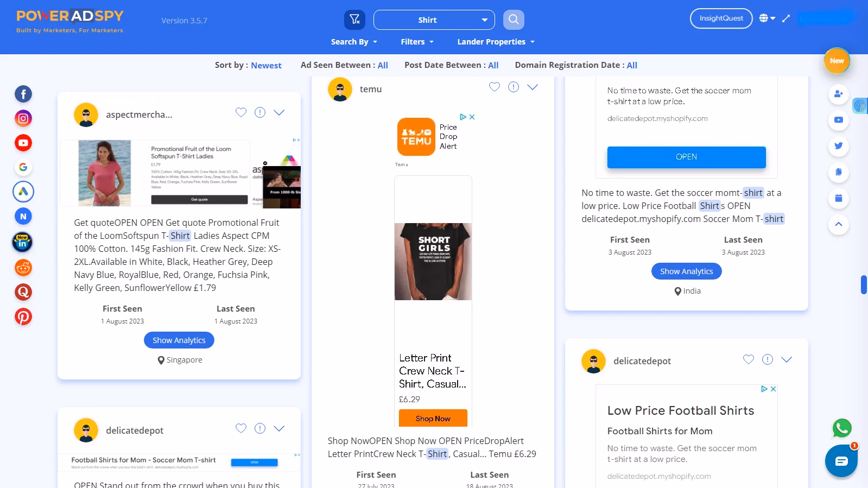This screenshot has width=868, height=488.
Task: Expand the aspectmercha ad card chevron
Action: [x=279, y=112]
